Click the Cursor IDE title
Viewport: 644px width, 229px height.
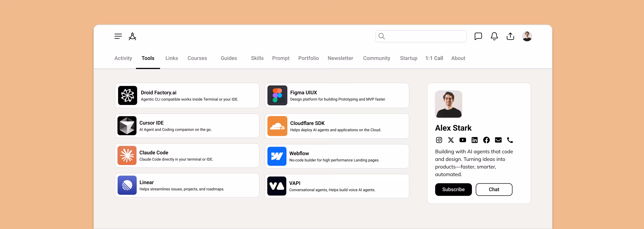pos(152,123)
